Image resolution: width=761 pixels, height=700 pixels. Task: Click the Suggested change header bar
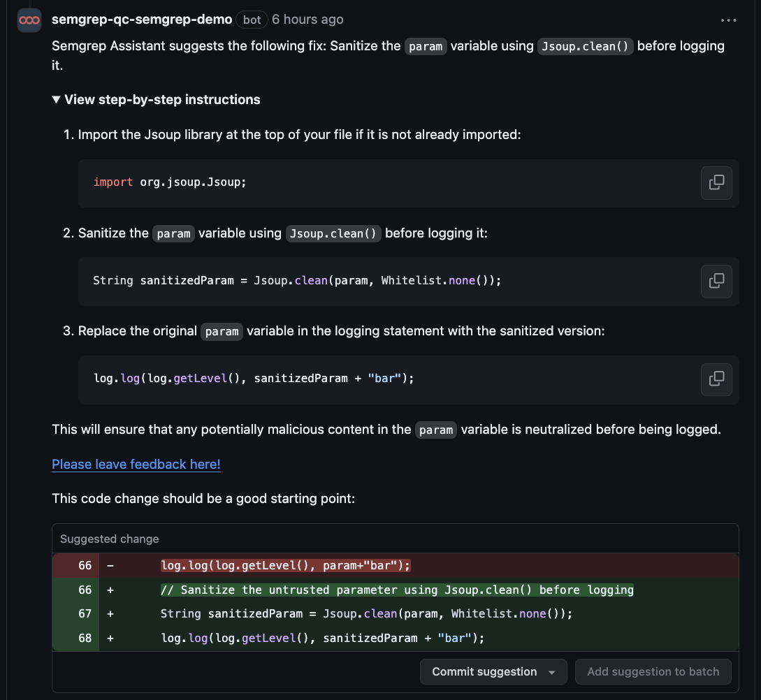tap(109, 539)
